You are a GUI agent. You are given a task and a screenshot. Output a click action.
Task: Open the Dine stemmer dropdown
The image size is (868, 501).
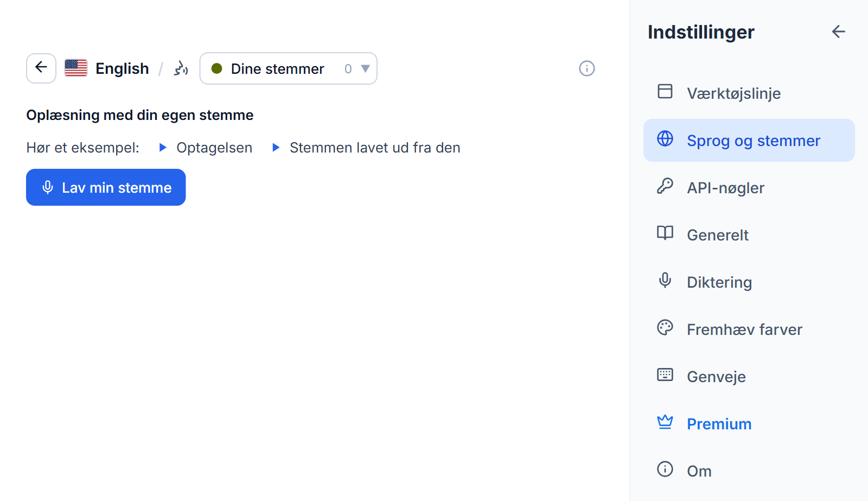tap(289, 68)
